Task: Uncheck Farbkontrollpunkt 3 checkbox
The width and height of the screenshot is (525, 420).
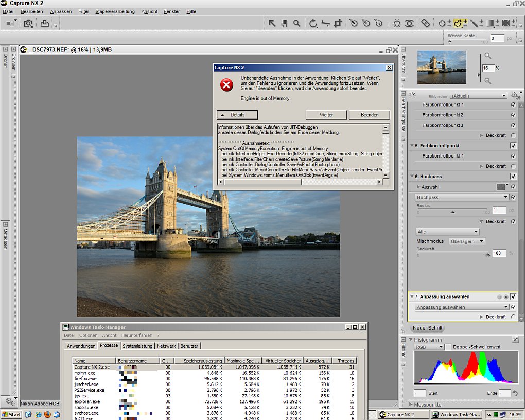Action: click(513, 125)
